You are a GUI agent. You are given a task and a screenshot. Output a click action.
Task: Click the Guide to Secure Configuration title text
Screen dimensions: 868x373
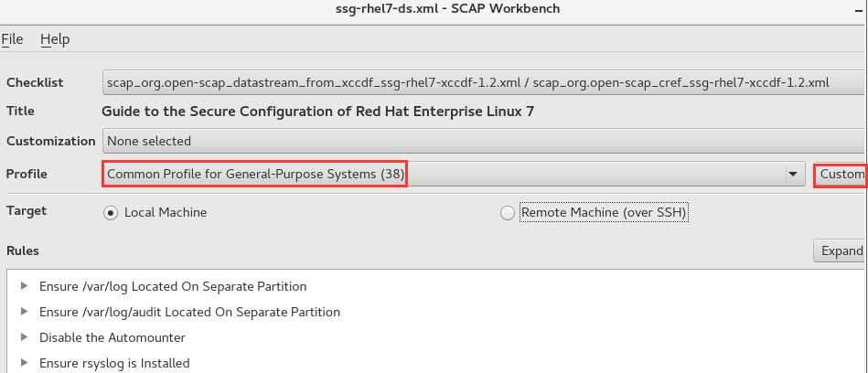point(317,112)
